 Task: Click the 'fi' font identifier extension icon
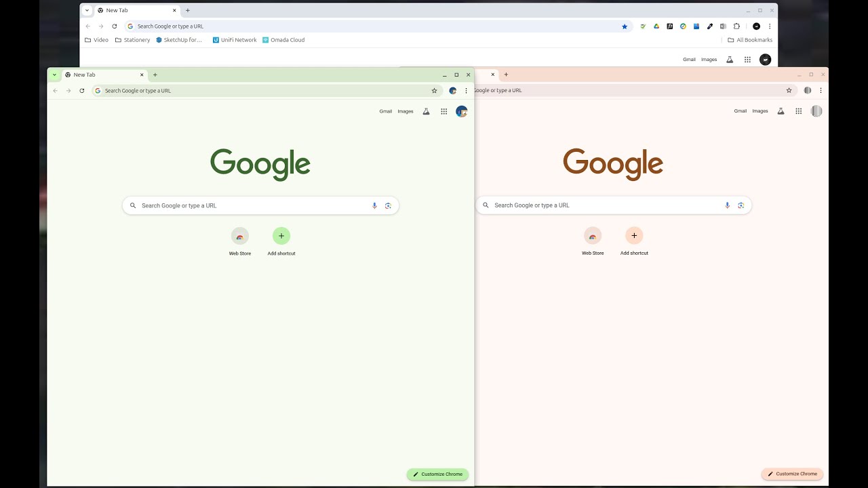pos(670,26)
